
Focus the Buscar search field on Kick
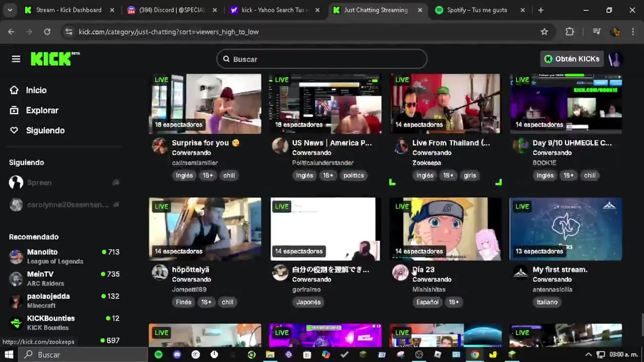(322, 59)
